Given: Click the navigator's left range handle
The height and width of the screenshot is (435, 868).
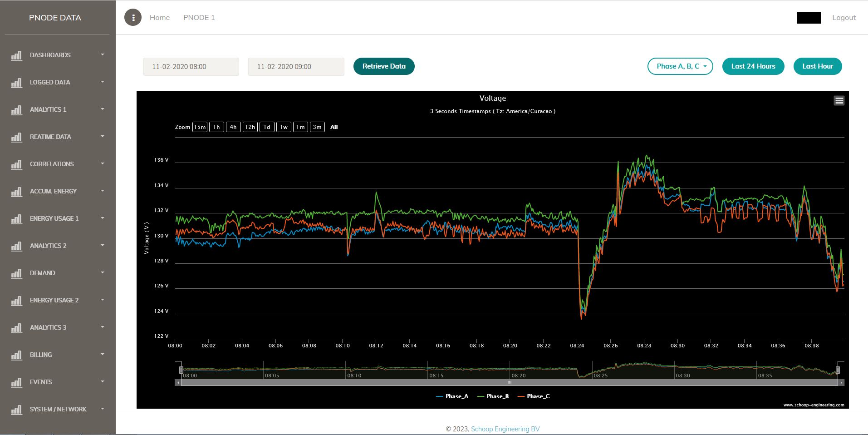Looking at the screenshot, I should pos(181,370).
